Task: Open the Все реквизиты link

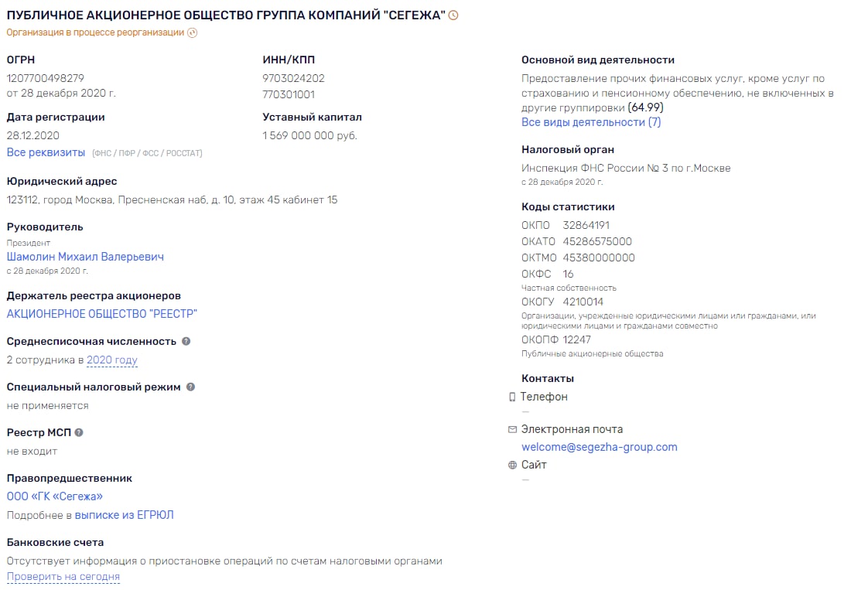Action: (46, 152)
